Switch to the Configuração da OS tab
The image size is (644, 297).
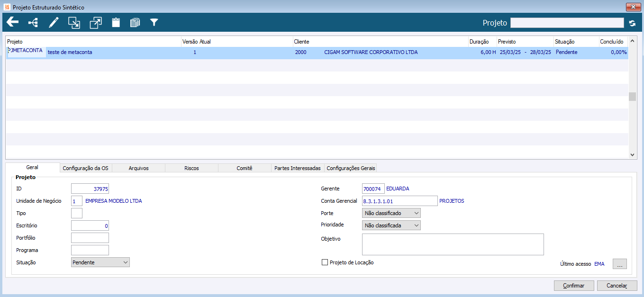tap(86, 168)
